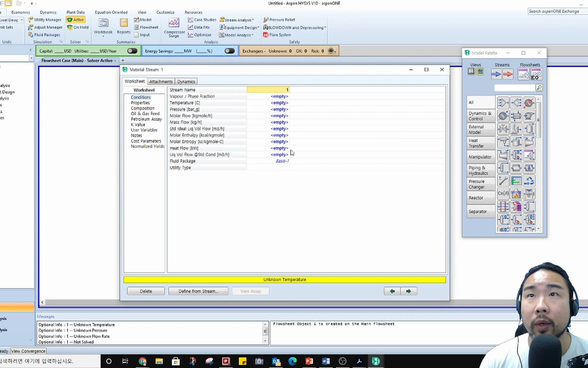
Task: Select the red energy stream arrow in Model Palette
Action: 508,74
